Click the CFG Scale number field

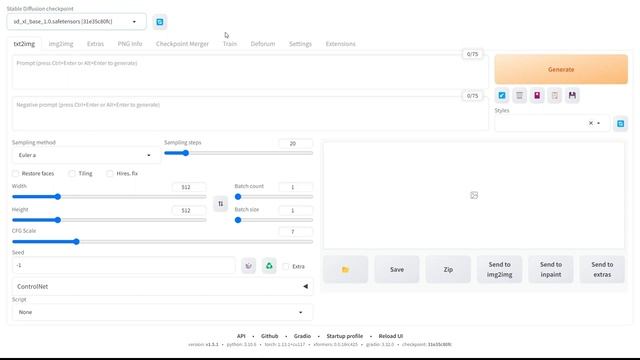(x=296, y=232)
